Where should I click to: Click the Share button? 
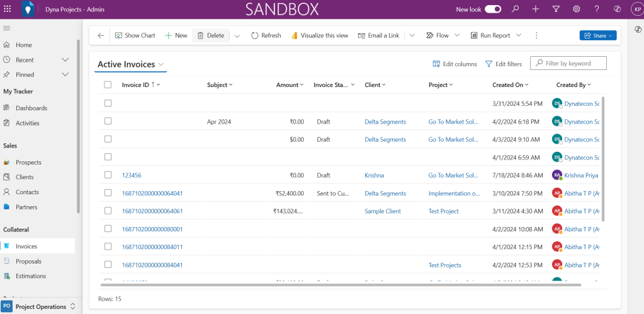(x=597, y=35)
